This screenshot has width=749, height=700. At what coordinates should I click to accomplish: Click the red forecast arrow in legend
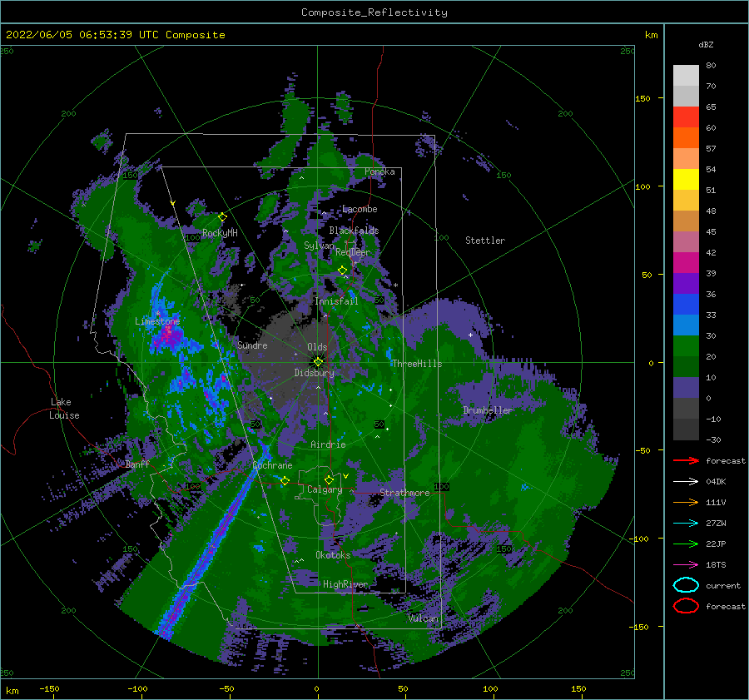pyautogui.click(x=686, y=460)
